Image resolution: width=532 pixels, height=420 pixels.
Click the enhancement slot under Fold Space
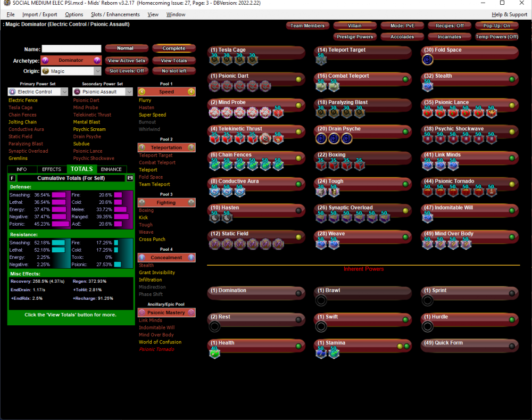(428, 60)
